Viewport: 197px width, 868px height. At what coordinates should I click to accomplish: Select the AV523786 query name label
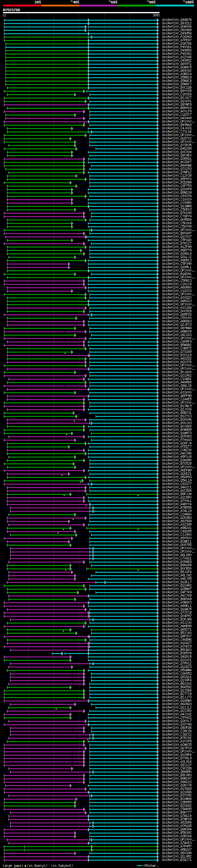pyautogui.click(x=11, y=10)
